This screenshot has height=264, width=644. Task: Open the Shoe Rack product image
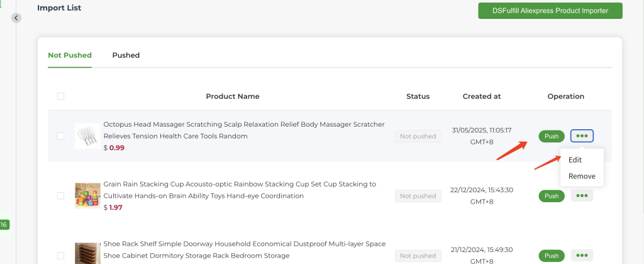pos(86,253)
